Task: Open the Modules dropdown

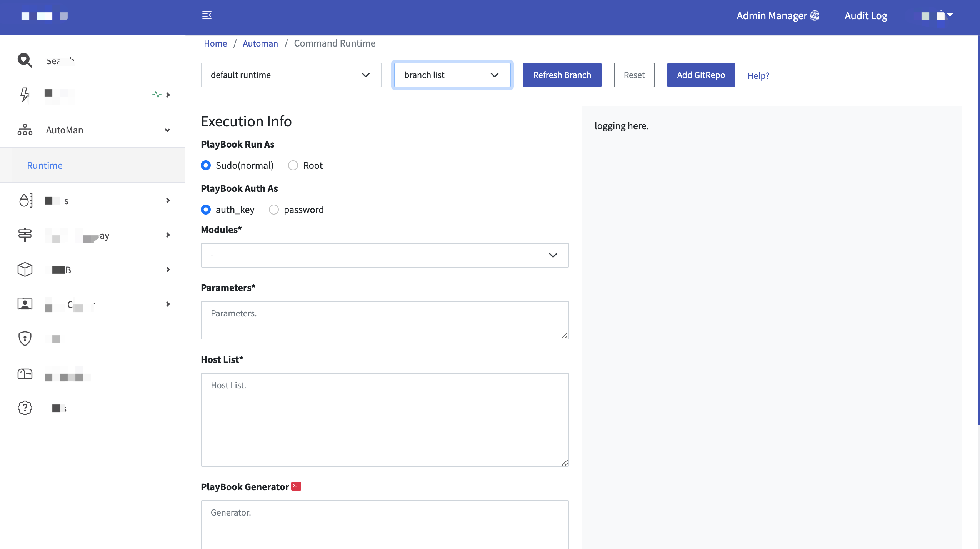Action: pyautogui.click(x=385, y=255)
